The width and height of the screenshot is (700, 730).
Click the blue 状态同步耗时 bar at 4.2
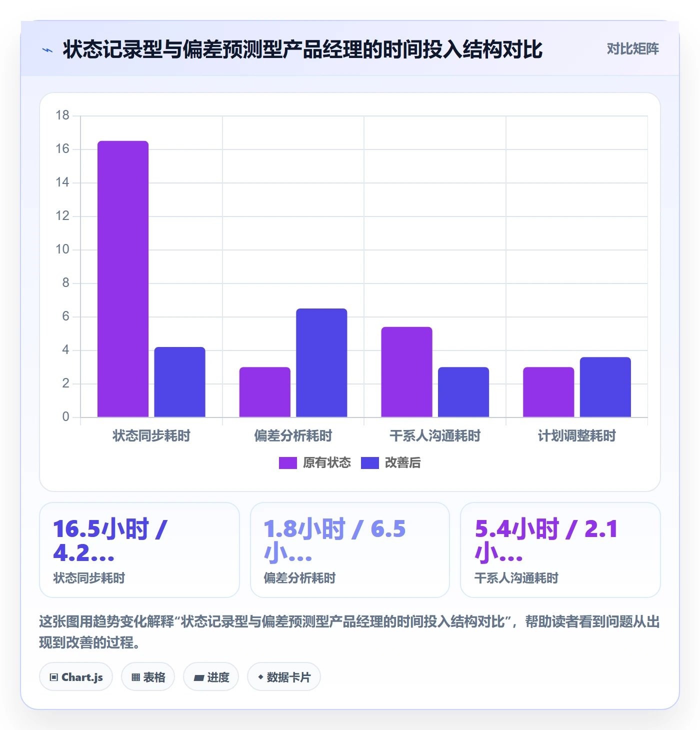pyautogui.click(x=179, y=382)
